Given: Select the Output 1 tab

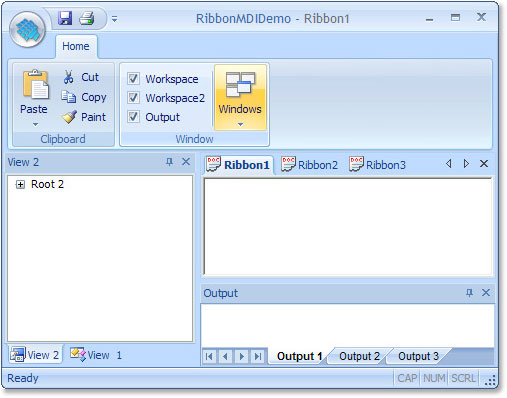Looking at the screenshot, I should [299, 356].
